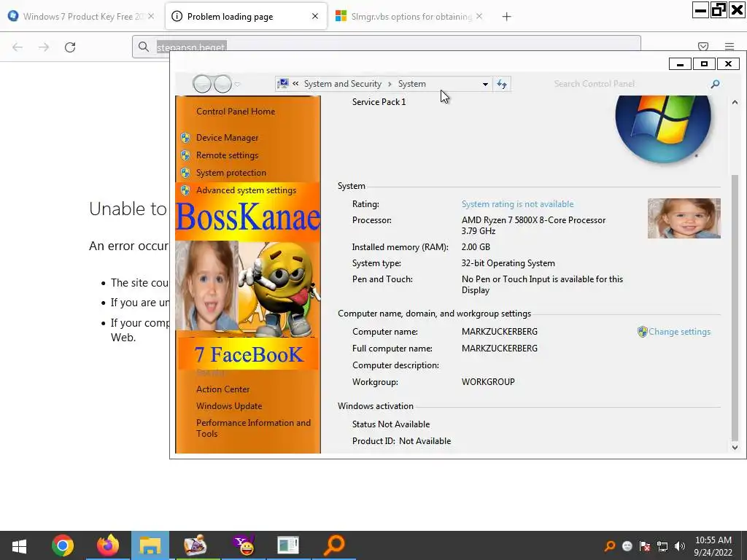Open Firefox hamburger menu

click(729, 46)
